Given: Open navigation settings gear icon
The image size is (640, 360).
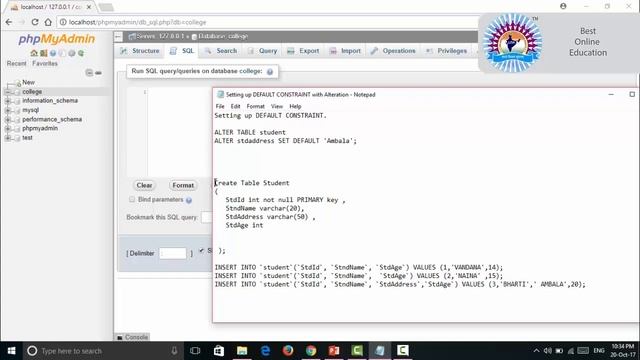Looking at the screenshot, I should 71,53.
